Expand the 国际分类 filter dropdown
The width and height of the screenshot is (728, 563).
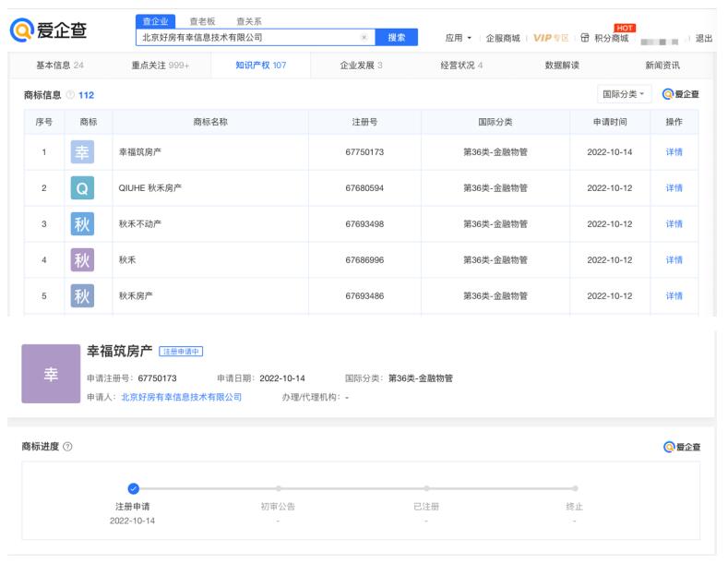626,94
